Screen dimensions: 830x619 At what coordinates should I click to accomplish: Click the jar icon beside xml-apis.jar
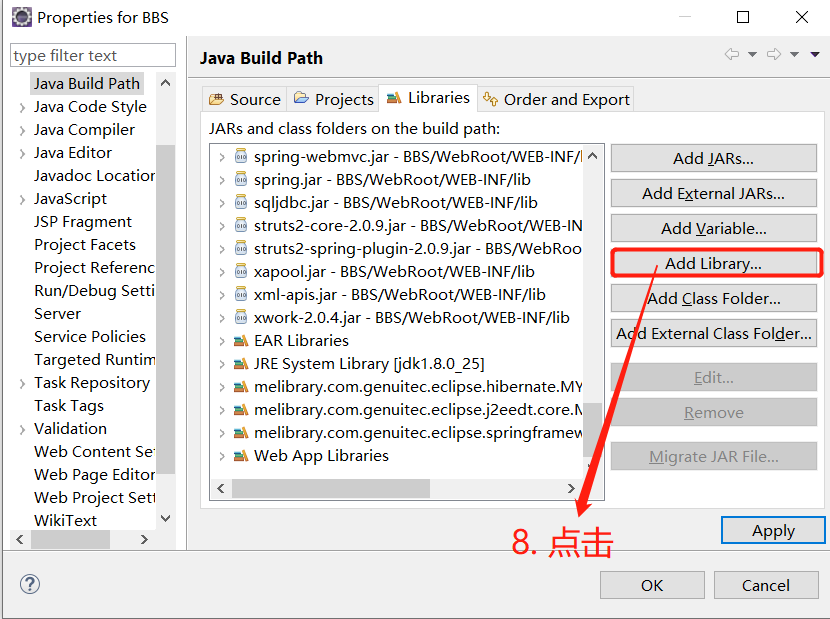click(x=241, y=294)
